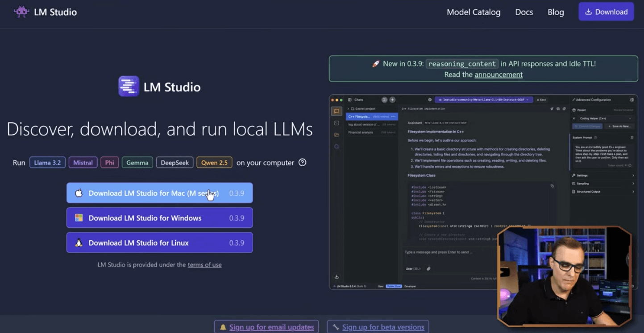Open the Docs page
This screenshot has height=333, width=644.
coord(524,12)
